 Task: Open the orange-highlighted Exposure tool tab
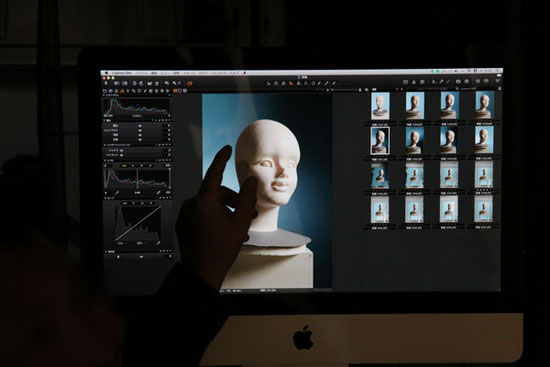[122, 91]
